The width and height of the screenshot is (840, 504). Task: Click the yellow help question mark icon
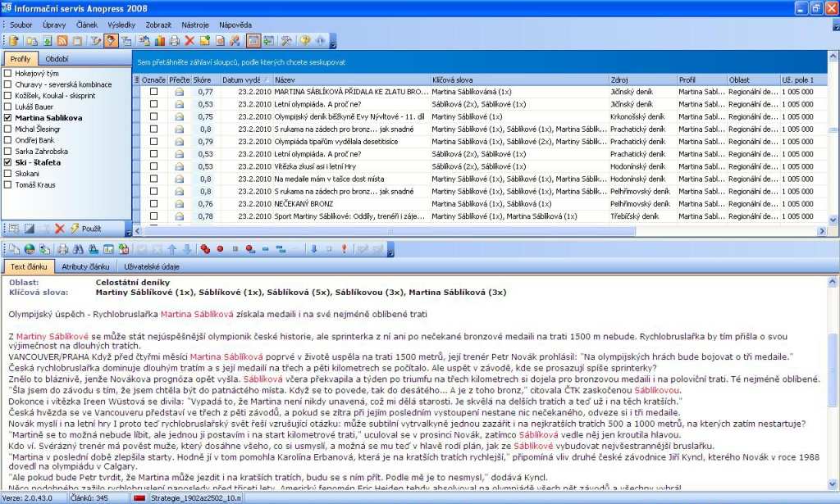tap(305, 41)
